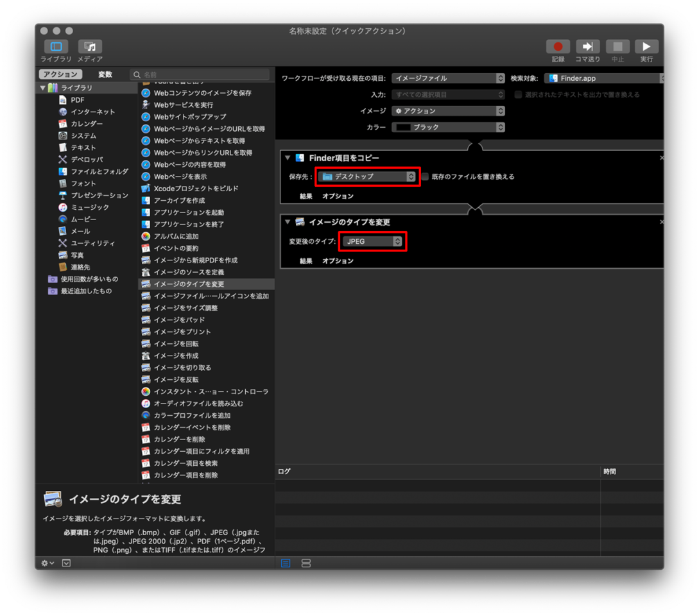The width and height of the screenshot is (699, 616).
Task: Open the 保存先 デスクトップ dropdown
Action: pyautogui.click(x=368, y=176)
